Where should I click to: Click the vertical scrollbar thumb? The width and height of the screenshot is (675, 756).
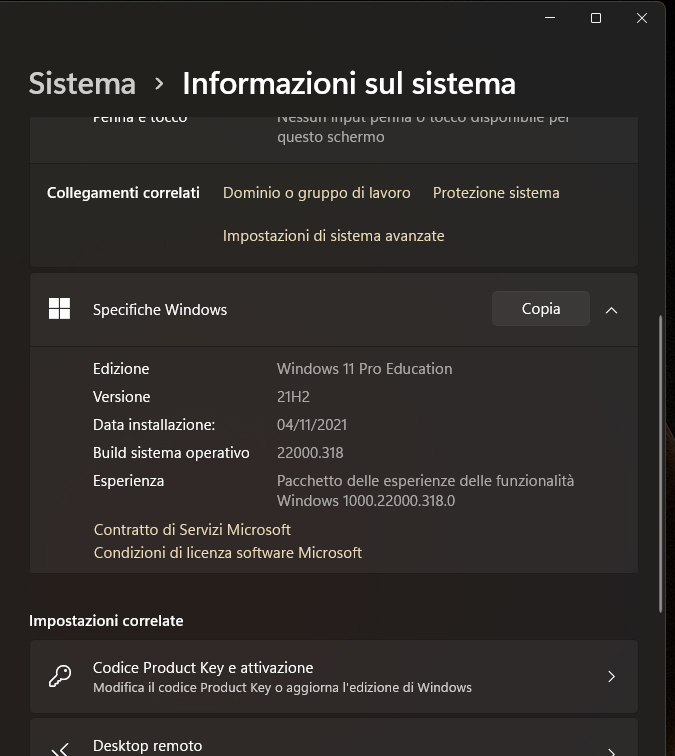coord(661,464)
